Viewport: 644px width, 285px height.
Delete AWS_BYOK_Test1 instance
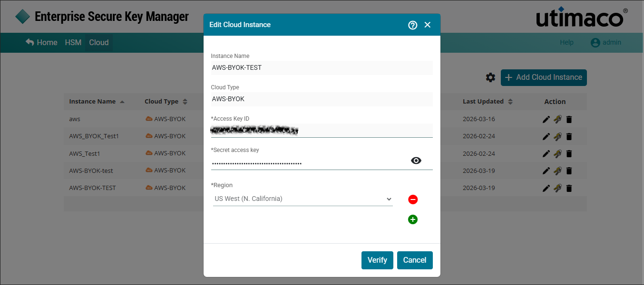(569, 136)
